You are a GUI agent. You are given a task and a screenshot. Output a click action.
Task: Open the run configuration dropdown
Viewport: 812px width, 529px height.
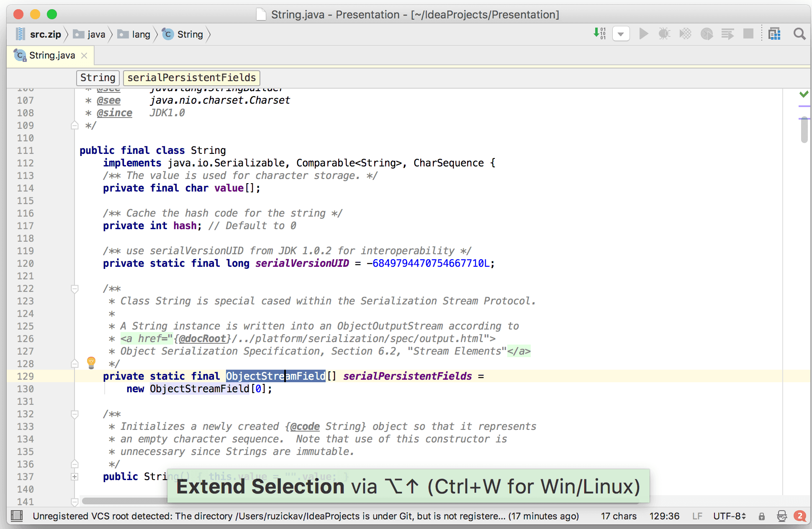621,34
